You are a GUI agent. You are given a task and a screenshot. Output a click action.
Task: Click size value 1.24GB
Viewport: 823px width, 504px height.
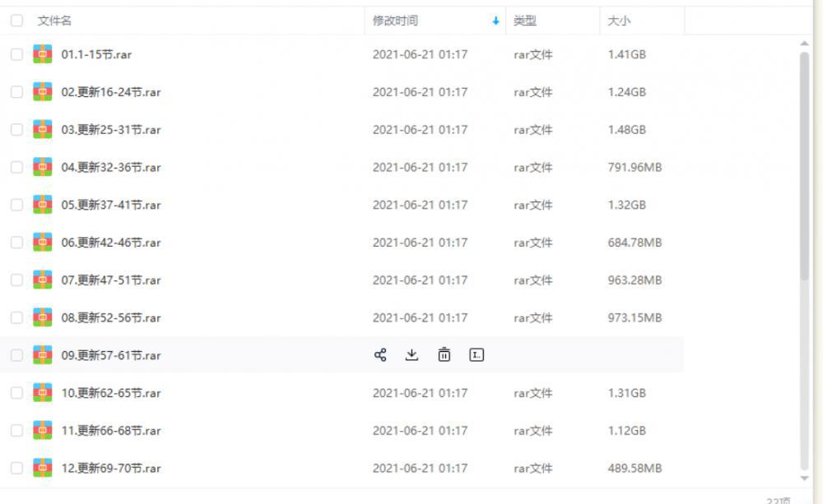click(x=626, y=92)
